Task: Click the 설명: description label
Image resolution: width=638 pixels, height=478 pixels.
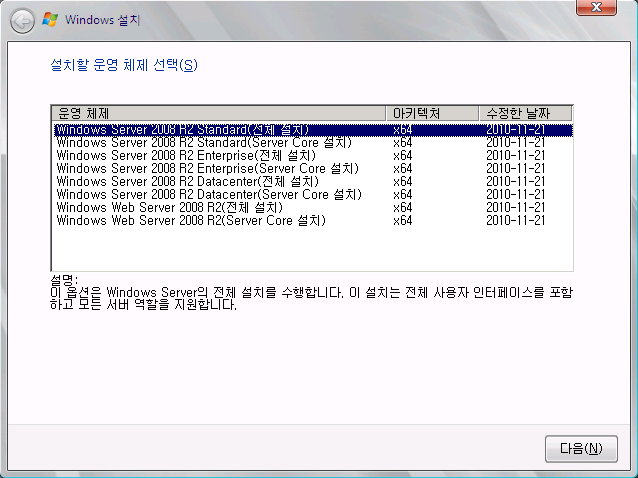Action: click(x=64, y=279)
